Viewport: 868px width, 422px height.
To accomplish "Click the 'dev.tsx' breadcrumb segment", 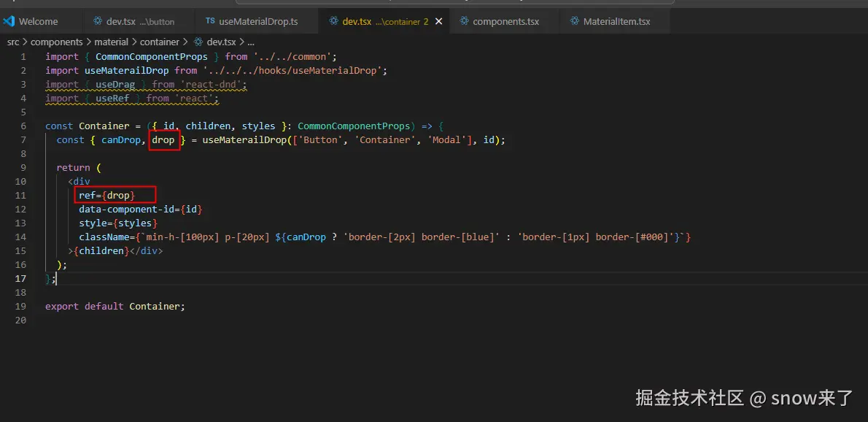I will (x=221, y=42).
